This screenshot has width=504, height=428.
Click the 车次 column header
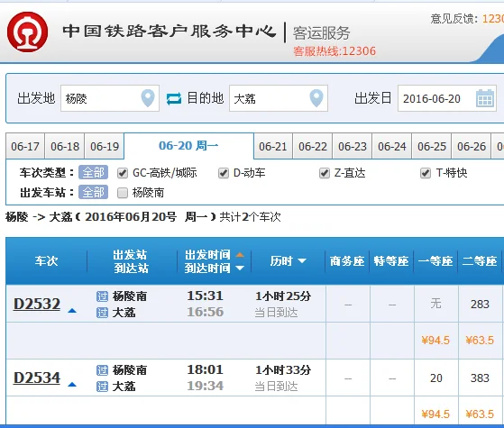[46, 261]
